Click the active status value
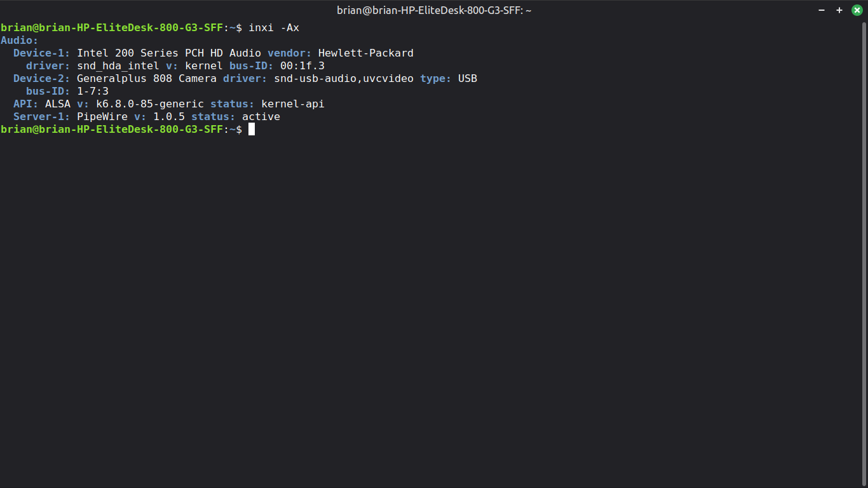 click(261, 117)
